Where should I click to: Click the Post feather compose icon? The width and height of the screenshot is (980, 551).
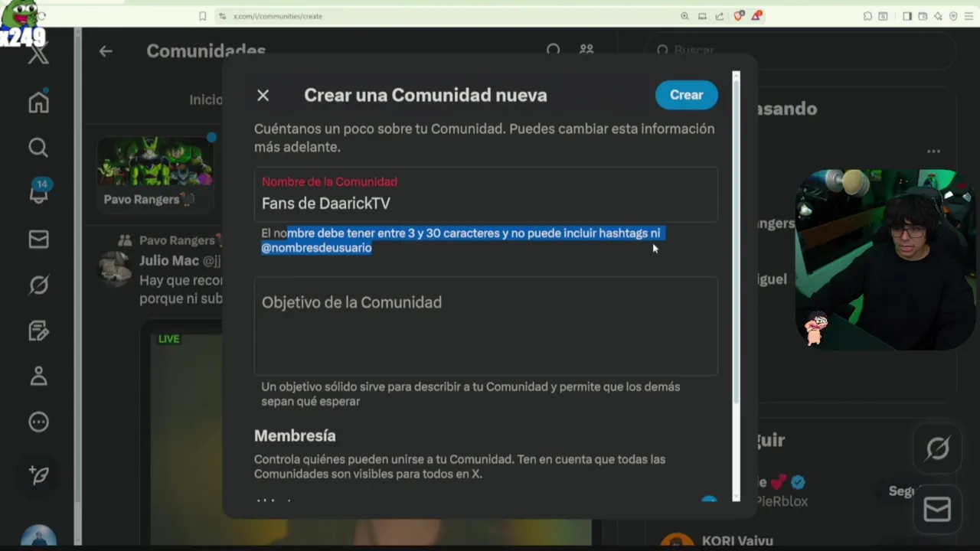tap(38, 474)
